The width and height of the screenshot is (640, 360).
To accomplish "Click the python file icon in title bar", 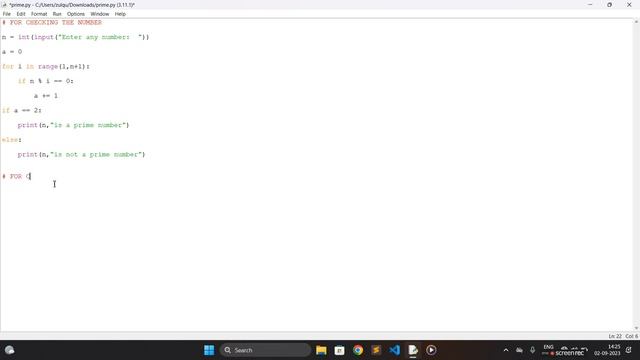I will [4, 5].
